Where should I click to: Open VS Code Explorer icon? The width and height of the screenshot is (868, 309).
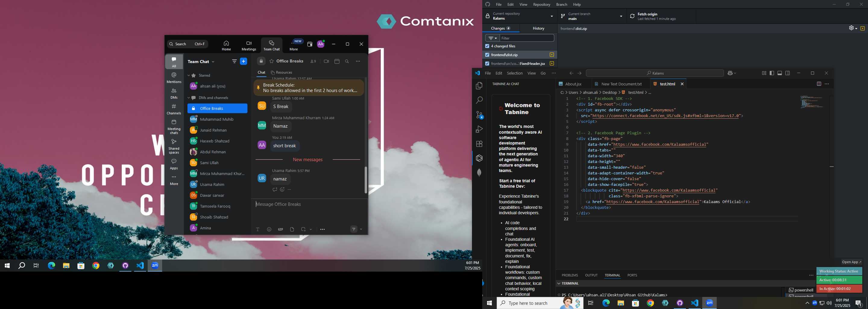coord(479,86)
